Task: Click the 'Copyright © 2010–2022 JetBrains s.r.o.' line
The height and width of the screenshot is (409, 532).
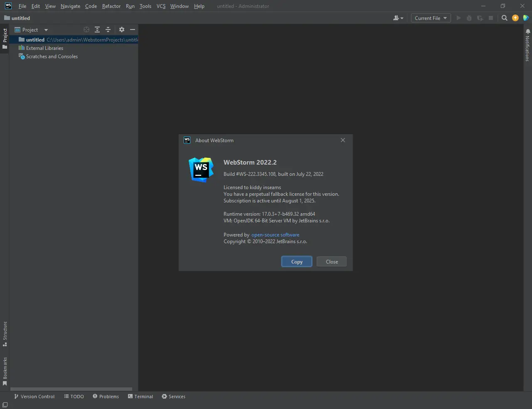Action: [266, 241]
